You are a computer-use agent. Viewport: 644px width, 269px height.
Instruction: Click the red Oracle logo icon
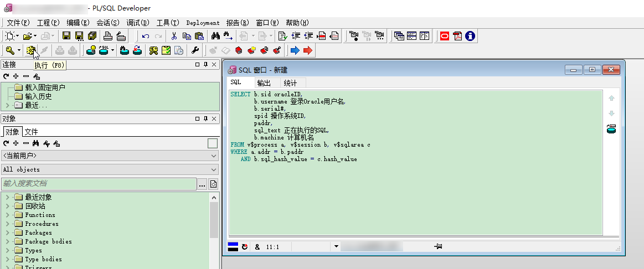pyautogui.click(x=445, y=36)
